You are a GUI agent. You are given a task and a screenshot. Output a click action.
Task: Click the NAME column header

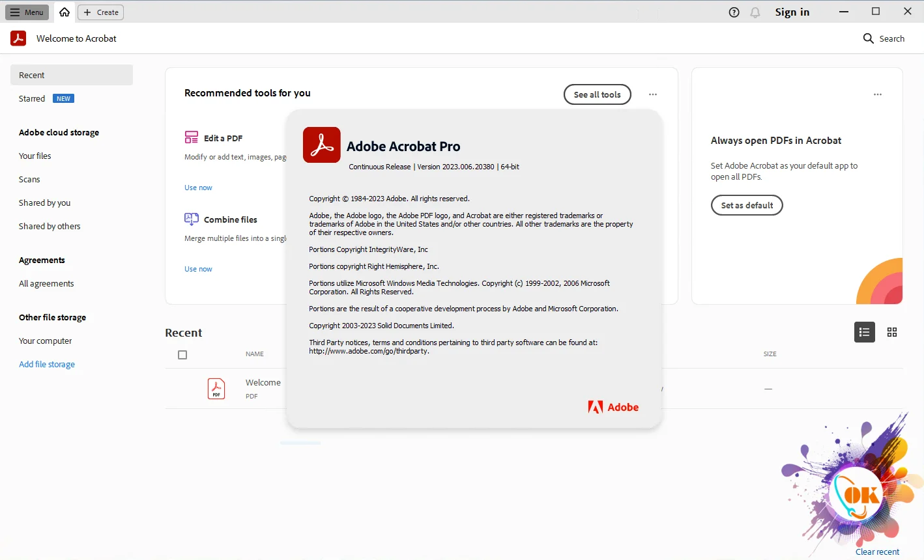(255, 354)
